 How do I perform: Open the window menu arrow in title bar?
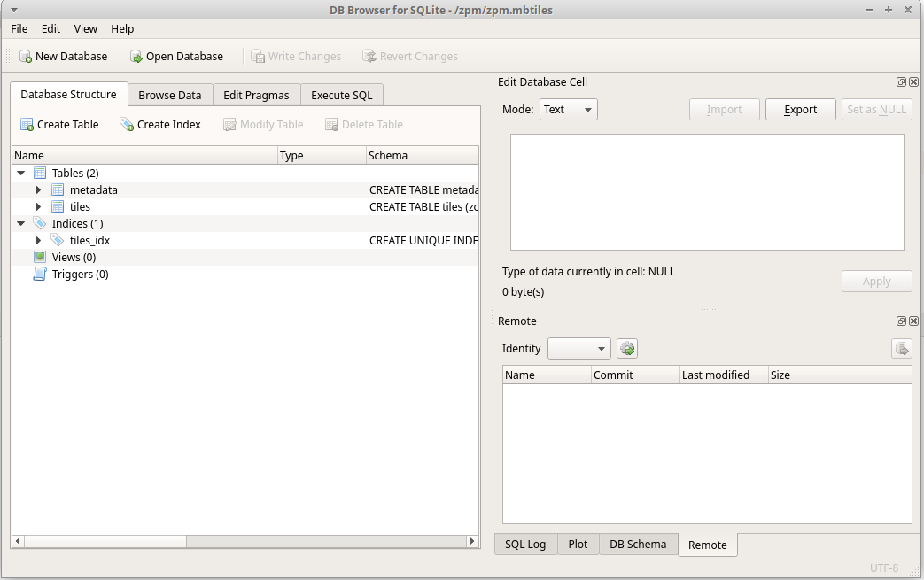14,10
